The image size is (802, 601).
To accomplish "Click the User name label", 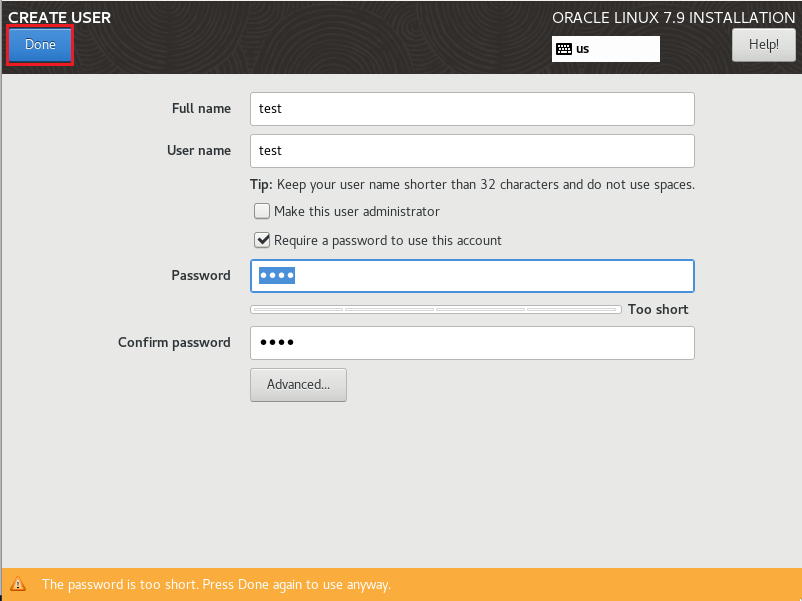I will 199,150.
